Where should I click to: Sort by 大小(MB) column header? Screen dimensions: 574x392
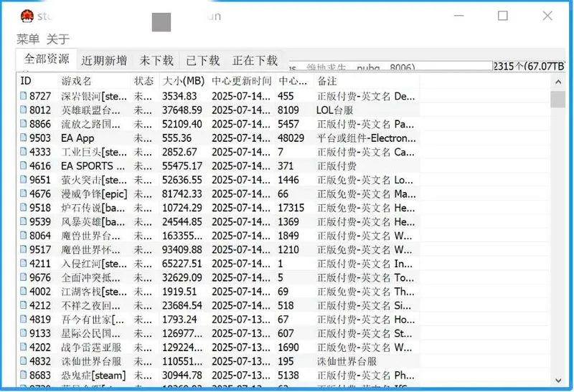[x=183, y=81]
